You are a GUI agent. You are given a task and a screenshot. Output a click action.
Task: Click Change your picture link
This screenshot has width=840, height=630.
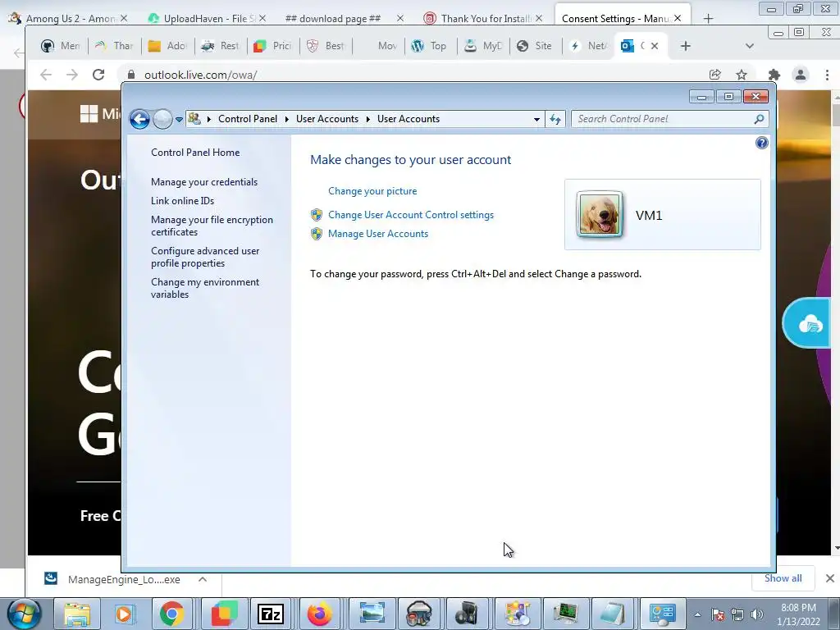coord(372,191)
